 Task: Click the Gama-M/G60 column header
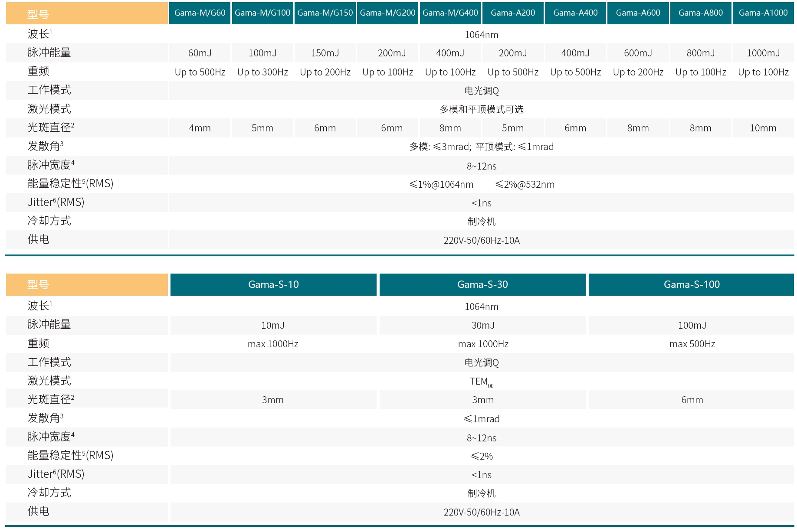(200, 13)
